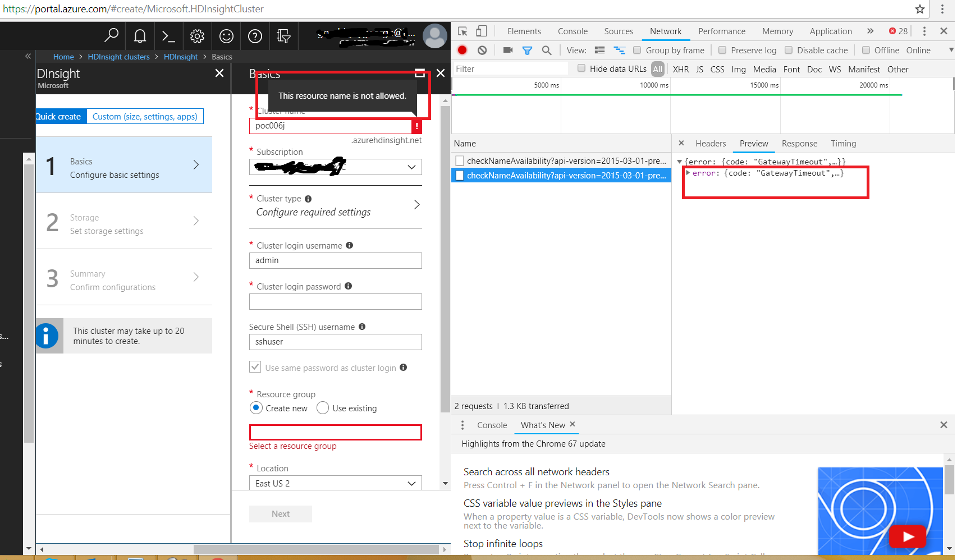Click the Next button

coord(281,513)
